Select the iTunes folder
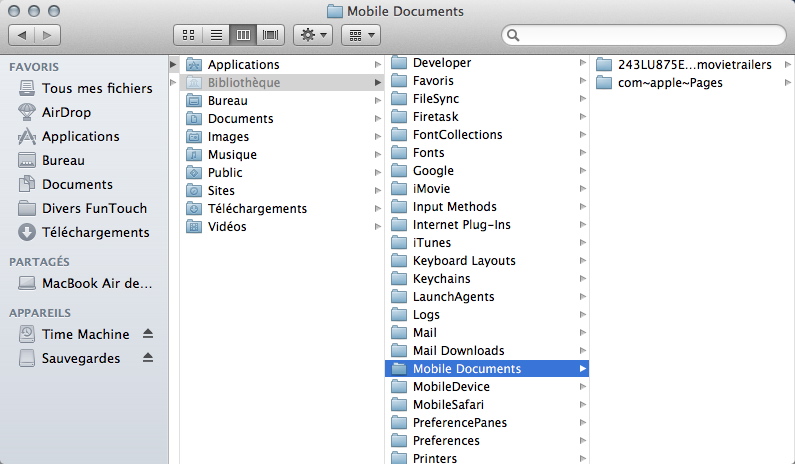Image resolution: width=795 pixels, height=464 pixels. point(487,242)
